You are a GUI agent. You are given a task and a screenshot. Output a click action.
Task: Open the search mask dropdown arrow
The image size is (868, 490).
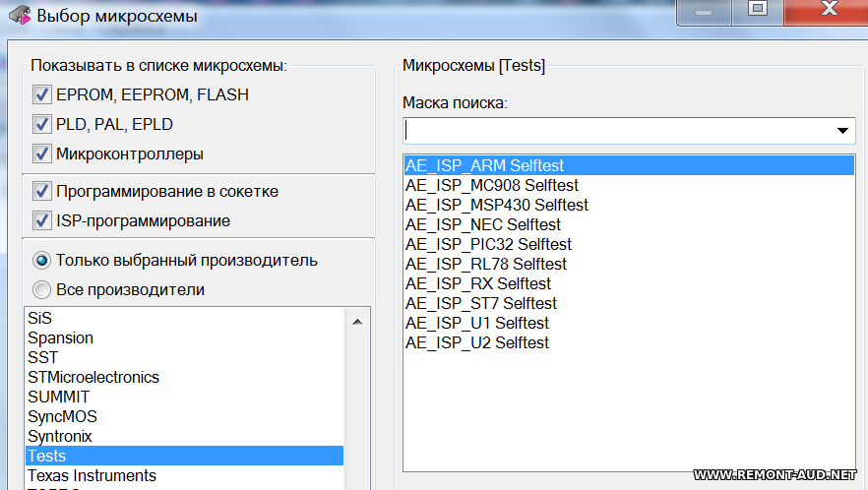pyautogui.click(x=842, y=131)
